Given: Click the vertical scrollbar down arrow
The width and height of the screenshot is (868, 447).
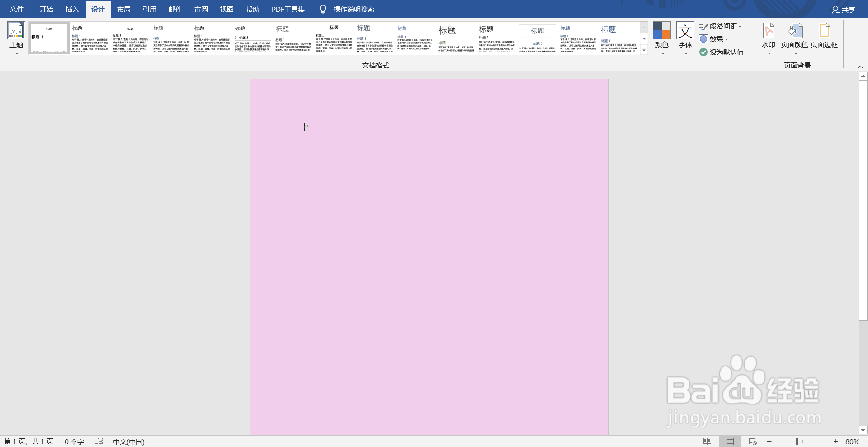Looking at the screenshot, I should coord(863,431).
